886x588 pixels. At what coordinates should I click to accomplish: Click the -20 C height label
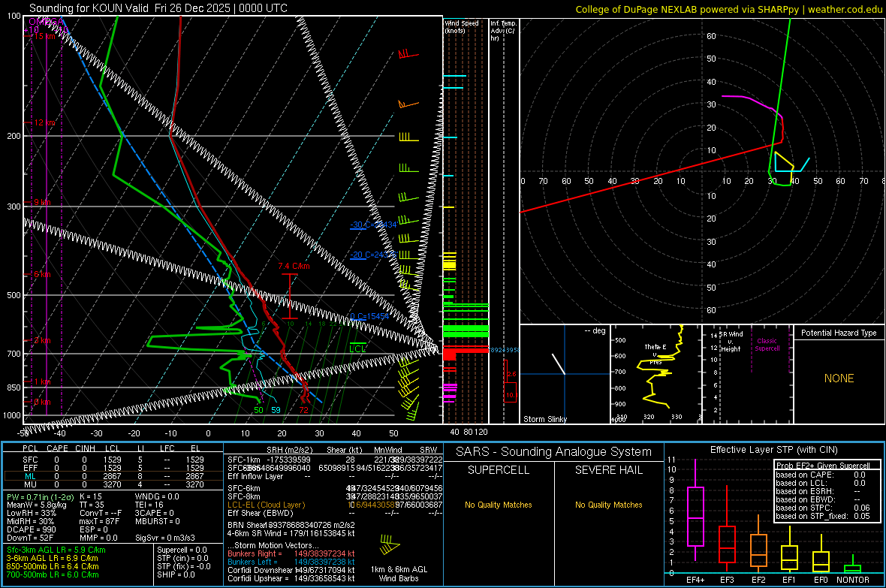pyautogui.click(x=373, y=255)
